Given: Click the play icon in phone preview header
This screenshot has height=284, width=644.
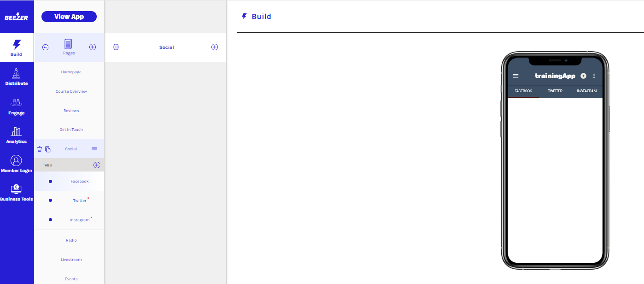Looking at the screenshot, I should (x=583, y=76).
